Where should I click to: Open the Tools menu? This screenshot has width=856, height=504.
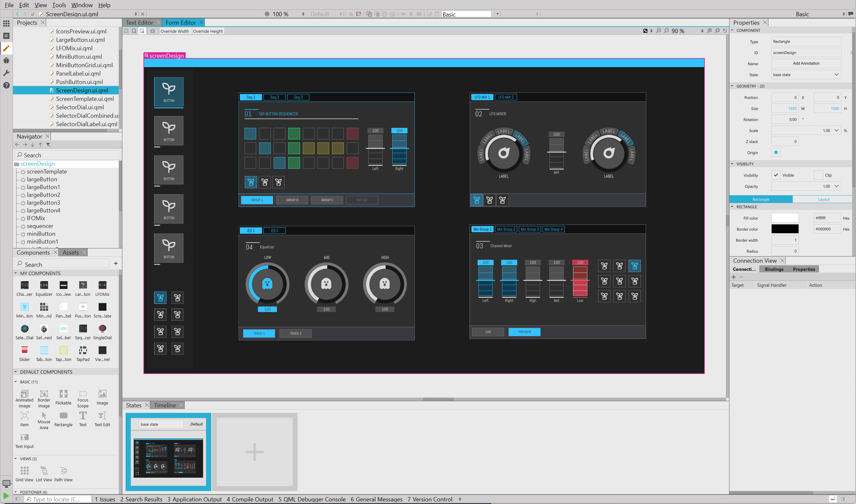pos(59,5)
